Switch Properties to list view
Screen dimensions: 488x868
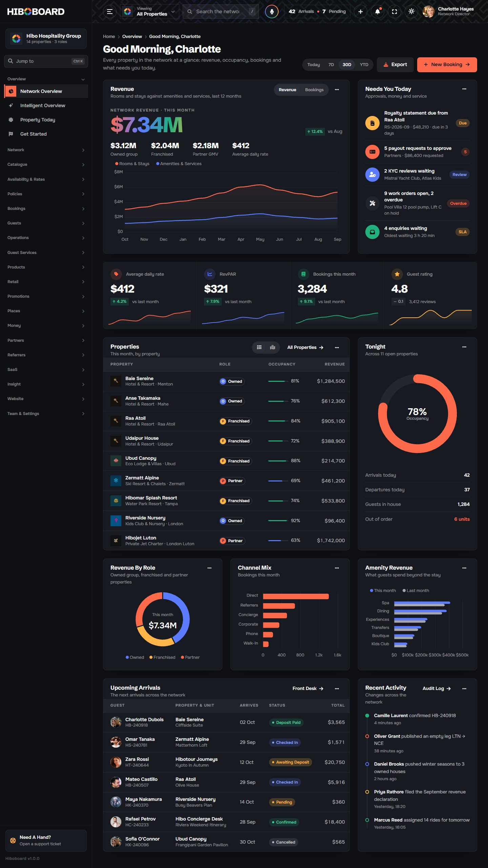click(x=259, y=347)
